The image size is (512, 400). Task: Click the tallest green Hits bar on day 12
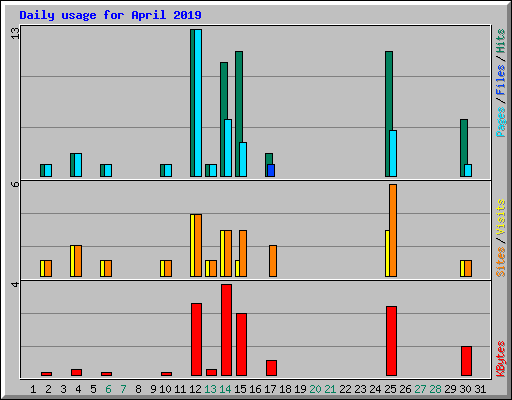pyautogui.click(x=192, y=103)
